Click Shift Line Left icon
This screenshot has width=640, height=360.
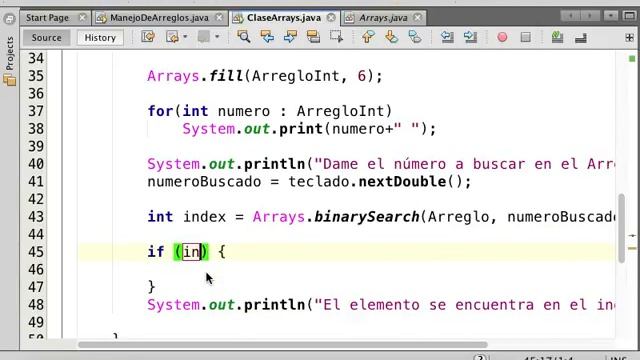(447, 37)
